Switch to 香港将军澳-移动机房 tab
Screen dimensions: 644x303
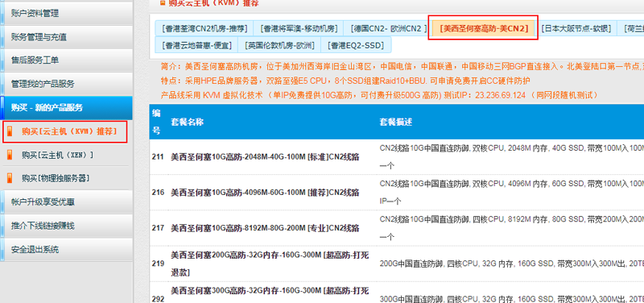pos(299,28)
